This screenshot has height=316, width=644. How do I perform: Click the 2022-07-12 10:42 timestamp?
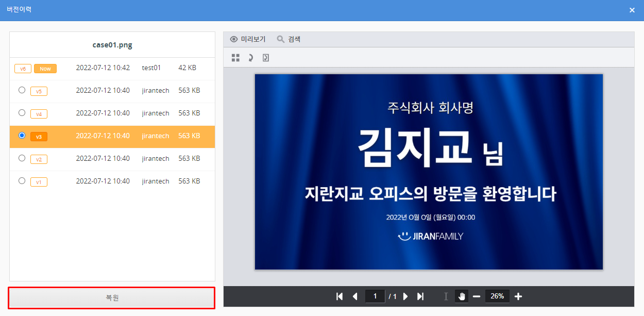click(103, 68)
